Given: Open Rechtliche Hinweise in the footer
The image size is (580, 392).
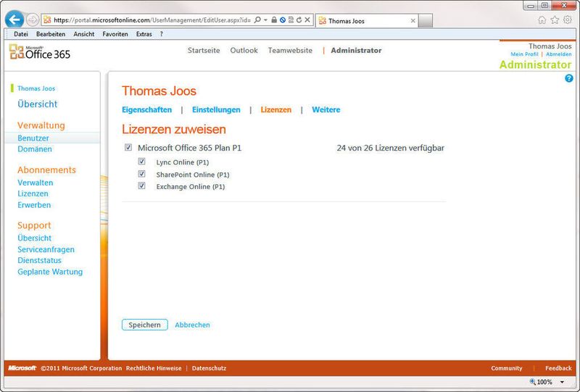Looking at the screenshot, I should [x=154, y=368].
